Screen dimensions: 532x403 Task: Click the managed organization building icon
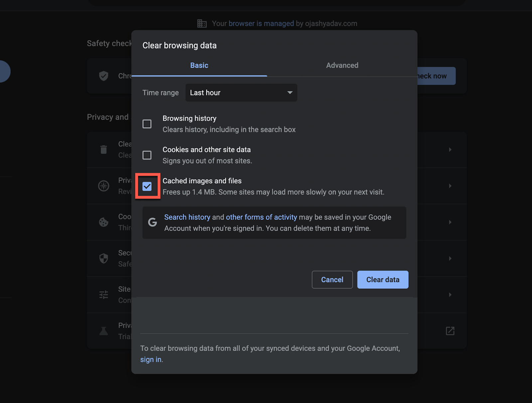pyautogui.click(x=202, y=24)
